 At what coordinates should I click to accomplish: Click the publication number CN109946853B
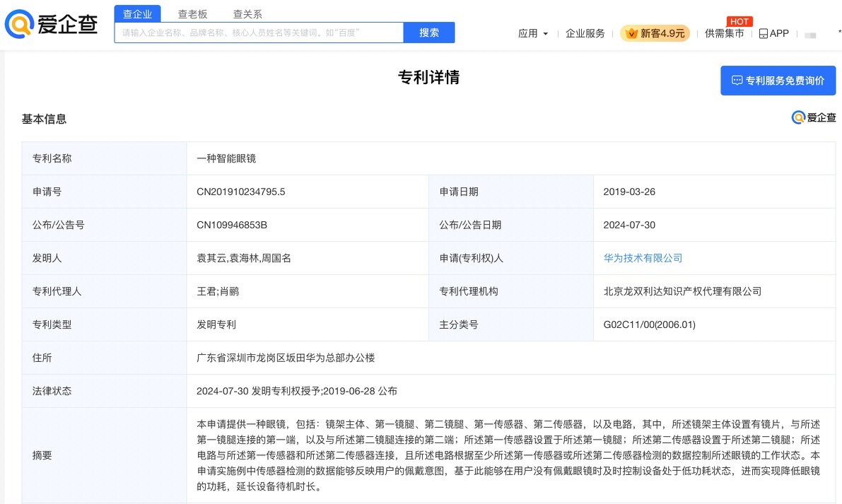coord(231,225)
